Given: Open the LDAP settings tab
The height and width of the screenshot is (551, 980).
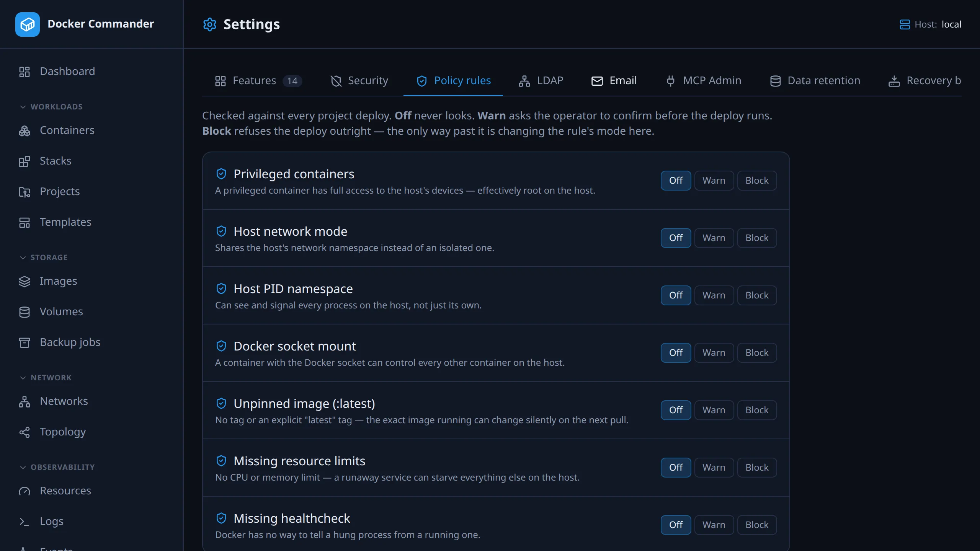Looking at the screenshot, I should [x=541, y=81].
